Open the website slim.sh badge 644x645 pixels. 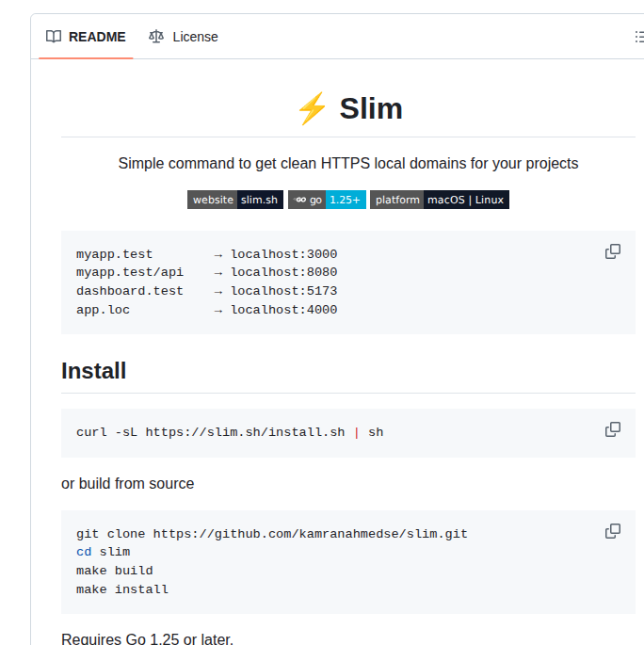235,200
